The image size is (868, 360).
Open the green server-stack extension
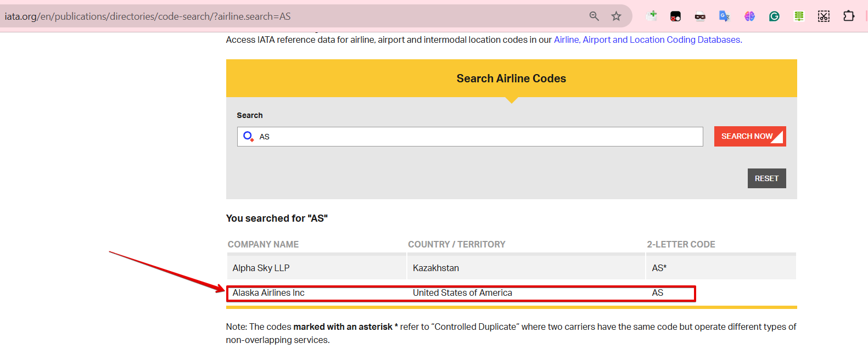click(x=799, y=16)
